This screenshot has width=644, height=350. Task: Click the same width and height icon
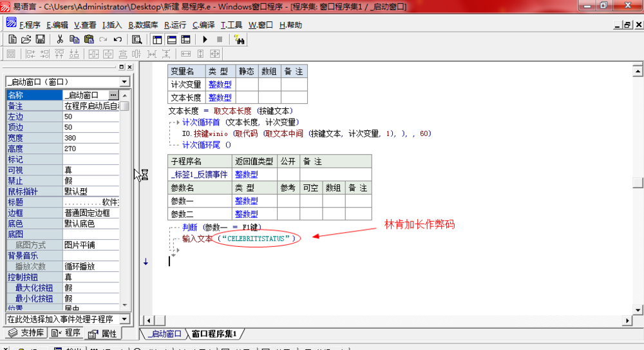click(x=215, y=54)
